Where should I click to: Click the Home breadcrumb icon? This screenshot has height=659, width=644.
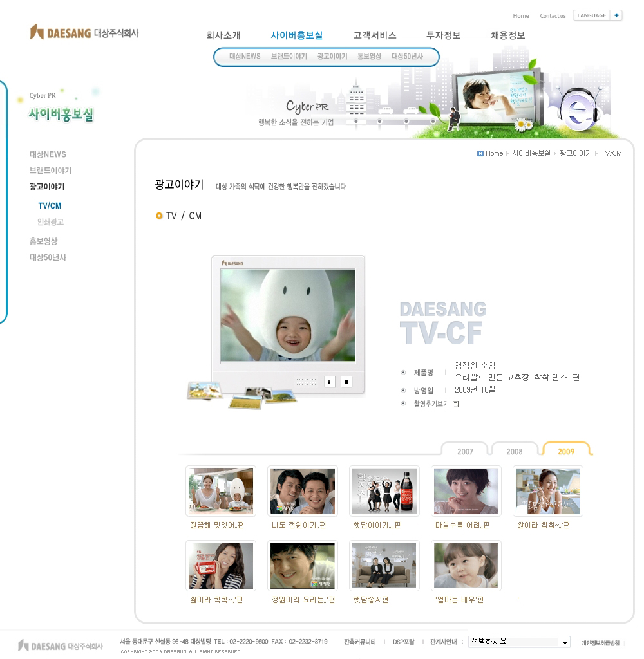[480, 153]
